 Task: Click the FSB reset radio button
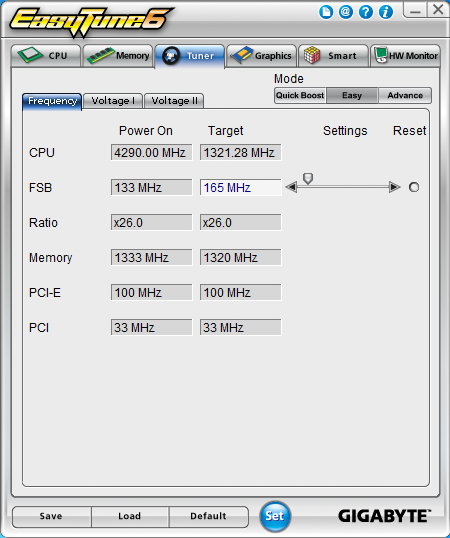[x=414, y=187]
